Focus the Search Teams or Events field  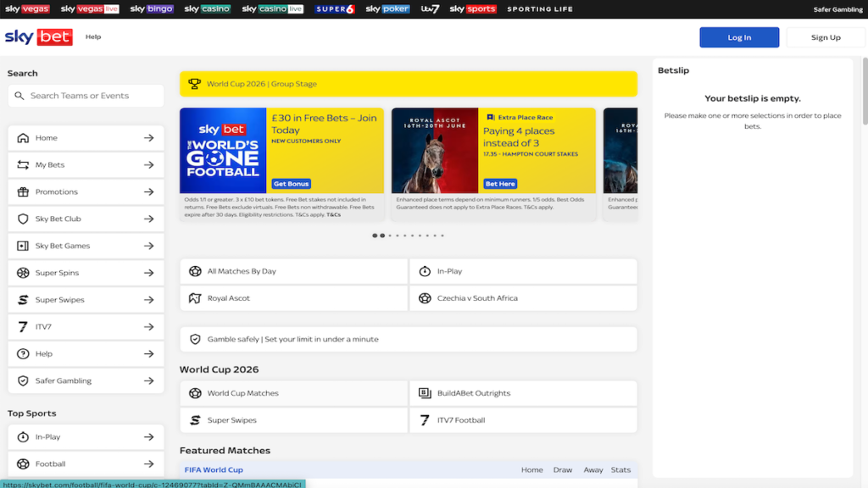86,96
